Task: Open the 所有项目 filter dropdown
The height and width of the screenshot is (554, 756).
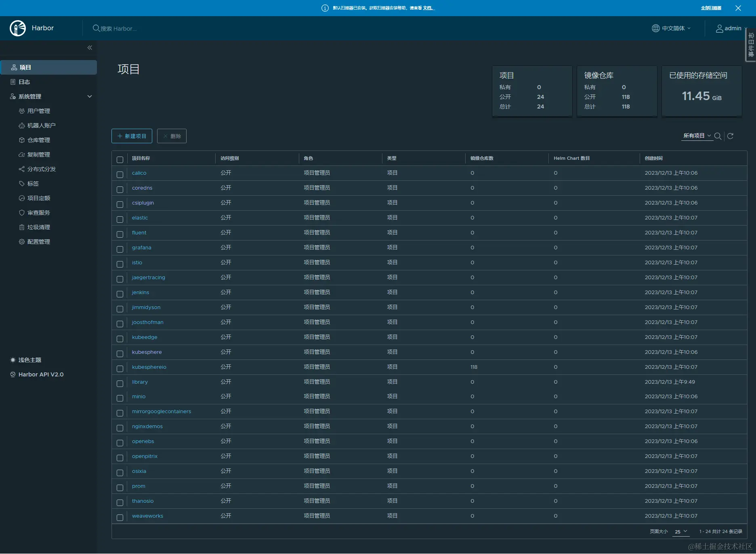Action: pos(697,136)
